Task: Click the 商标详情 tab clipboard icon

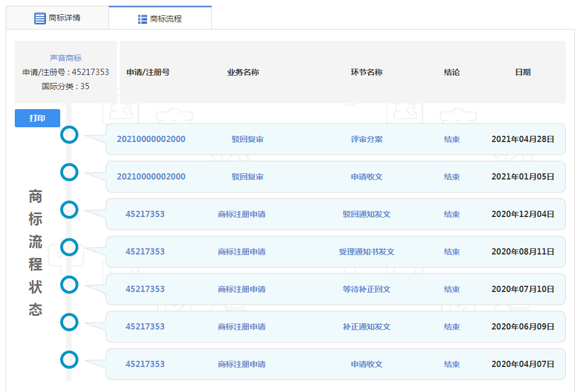Action: pyautogui.click(x=40, y=18)
